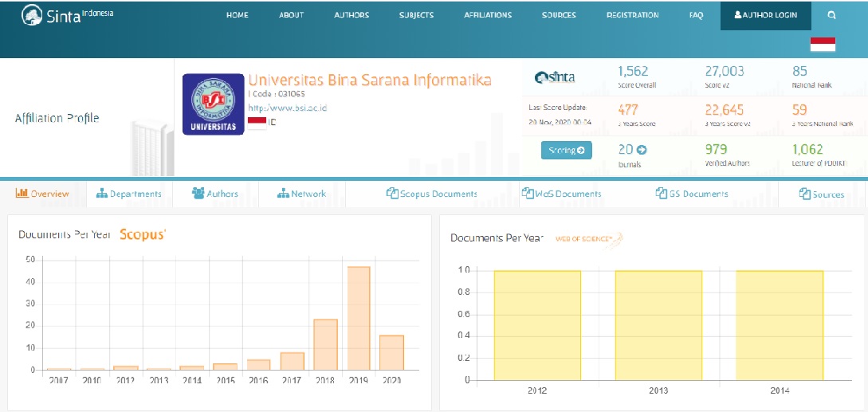Click the Scoring button
Image resolution: width=868 pixels, height=412 pixels.
click(x=566, y=150)
